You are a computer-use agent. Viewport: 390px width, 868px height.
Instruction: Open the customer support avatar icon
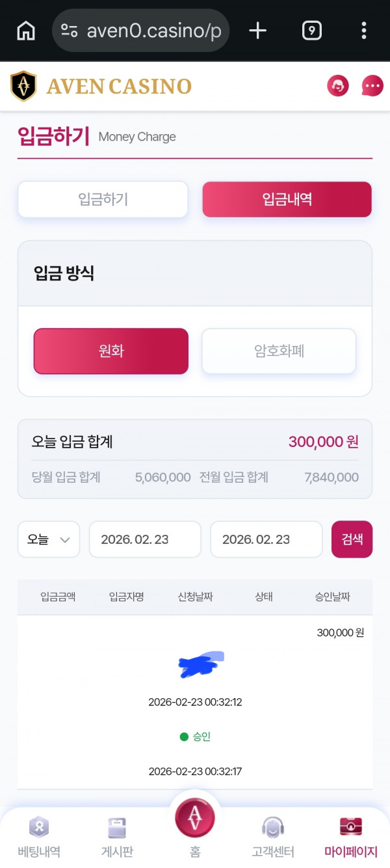click(338, 85)
